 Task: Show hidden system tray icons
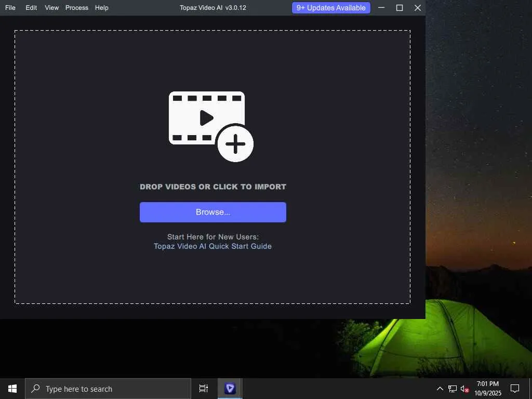point(440,389)
